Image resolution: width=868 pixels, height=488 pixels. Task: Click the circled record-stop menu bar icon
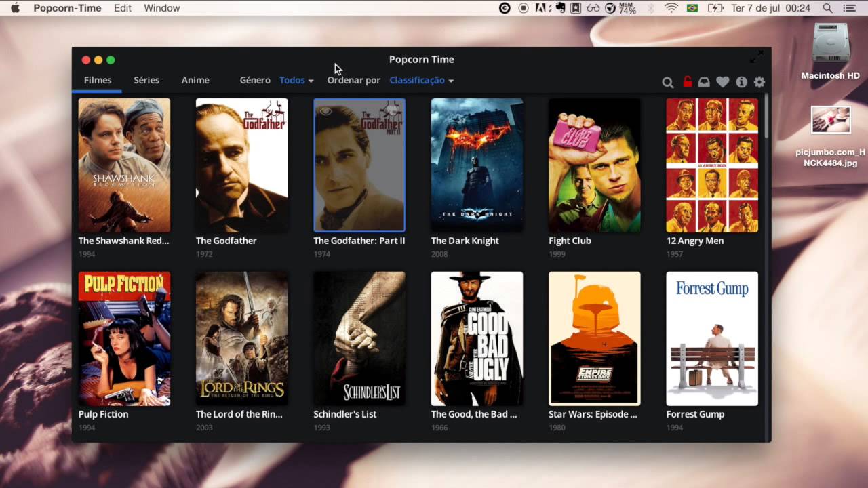click(x=524, y=8)
